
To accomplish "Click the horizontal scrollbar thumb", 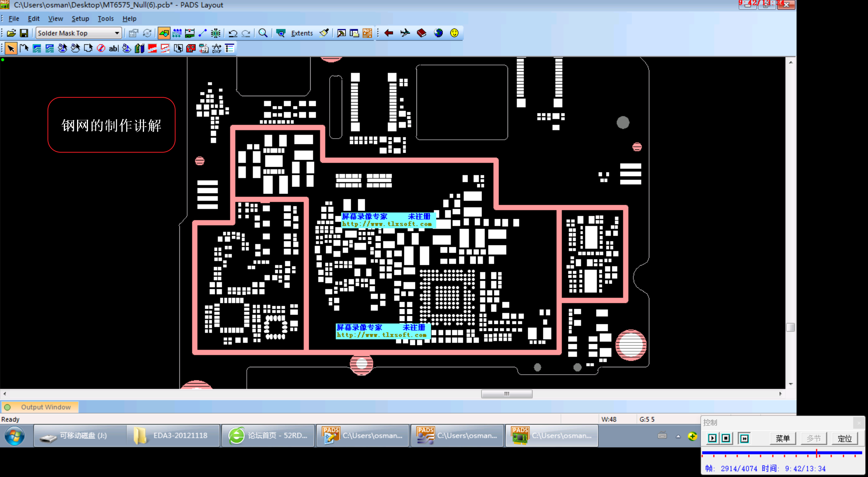I will (x=507, y=394).
